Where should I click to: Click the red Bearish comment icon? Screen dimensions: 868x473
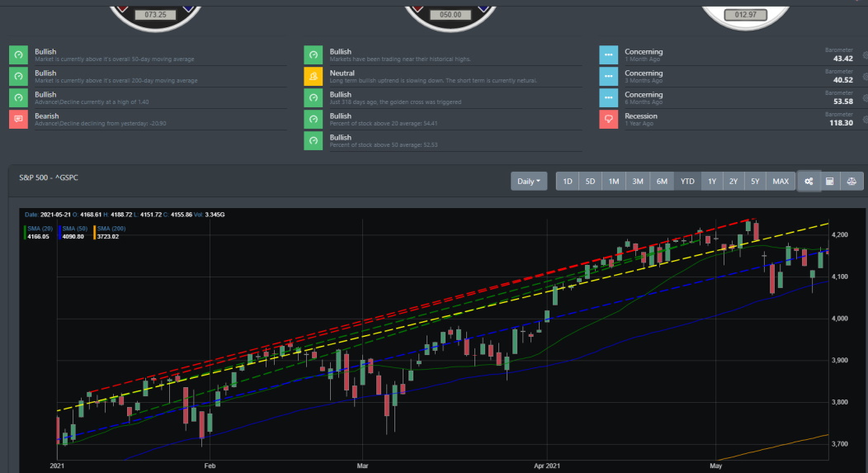click(18, 119)
